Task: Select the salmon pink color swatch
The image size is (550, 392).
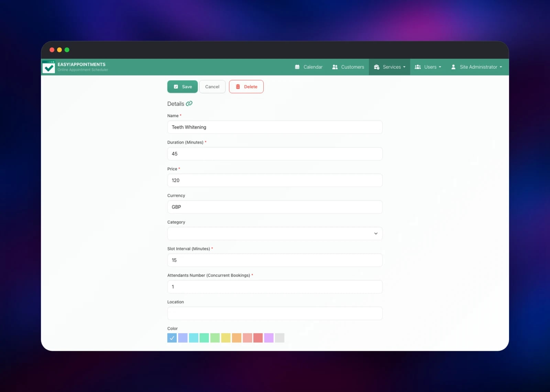Action: click(247, 338)
